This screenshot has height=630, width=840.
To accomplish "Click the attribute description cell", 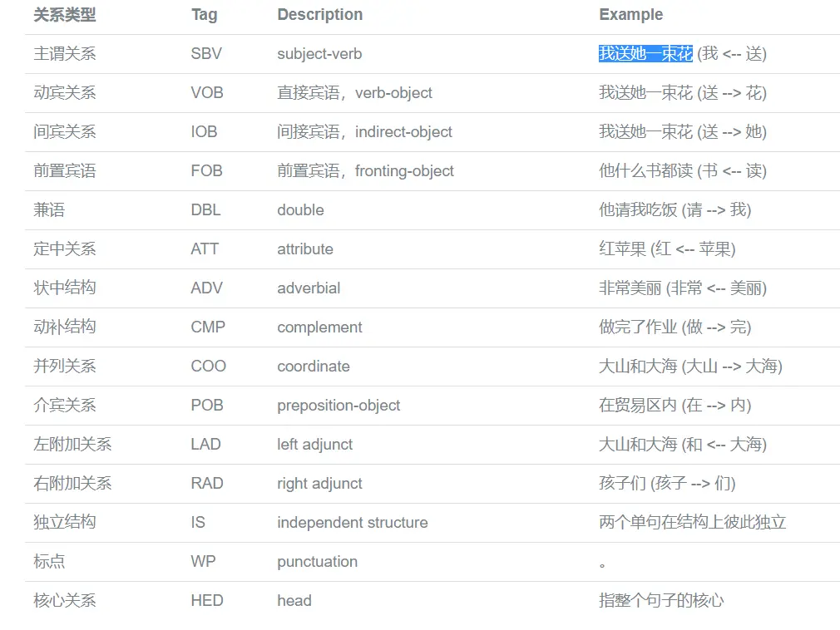I will pos(305,249).
